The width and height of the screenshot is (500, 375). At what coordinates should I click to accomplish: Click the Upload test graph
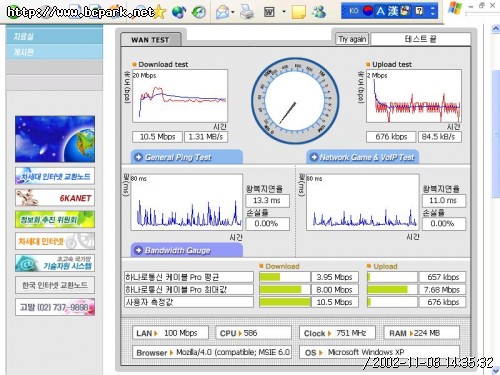[414, 96]
